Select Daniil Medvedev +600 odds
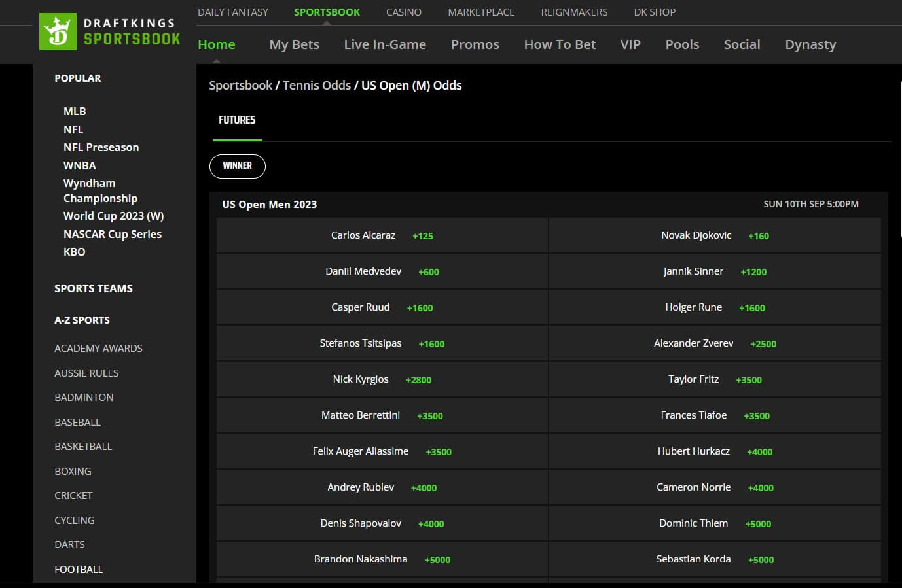 382,271
